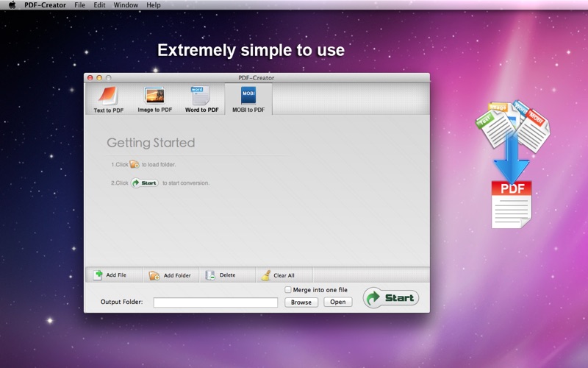
Task: Open the Window menu
Action: 126,5
